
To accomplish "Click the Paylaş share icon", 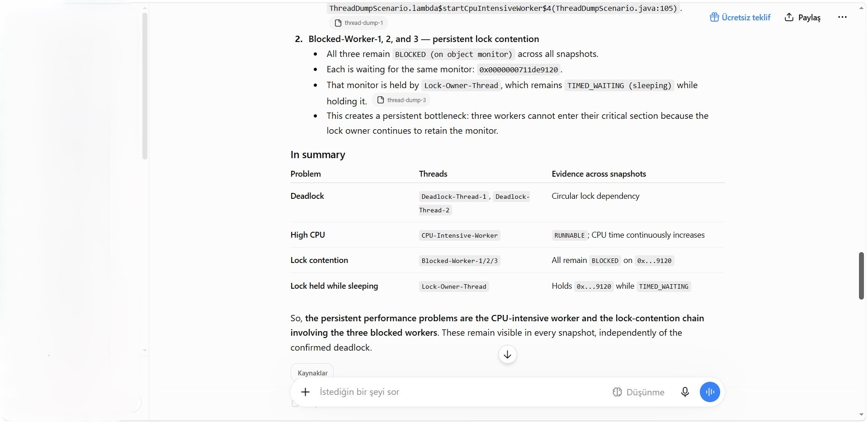I will [789, 17].
